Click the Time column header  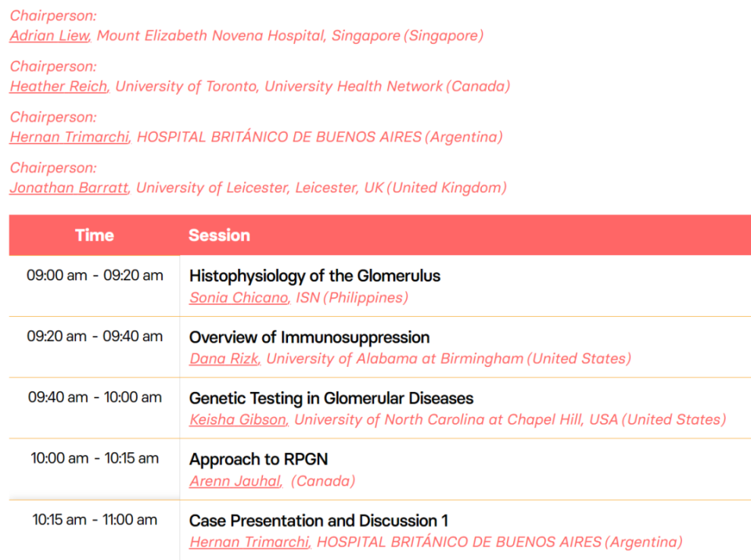click(x=94, y=235)
